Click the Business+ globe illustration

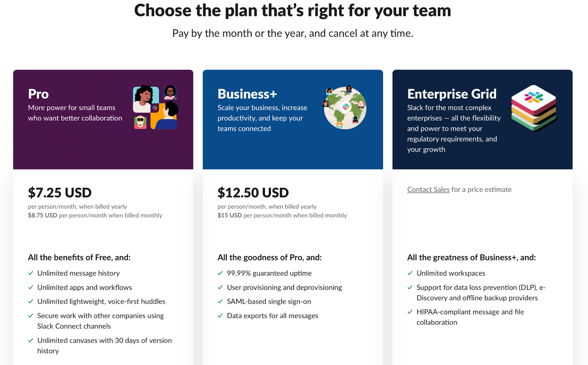(x=345, y=107)
